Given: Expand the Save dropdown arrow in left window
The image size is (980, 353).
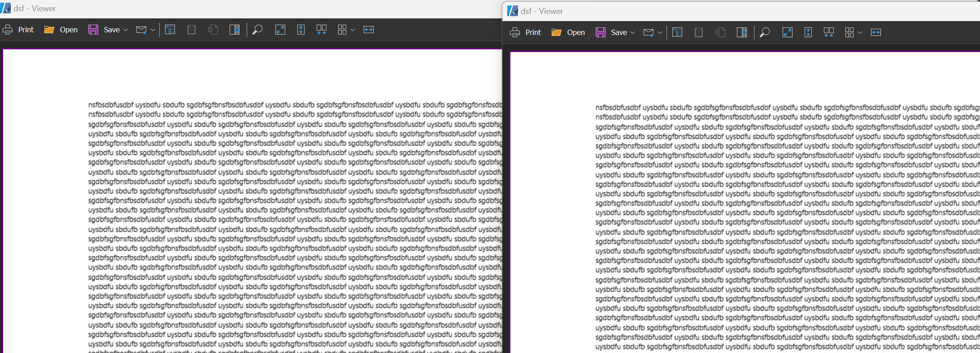Looking at the screenshot, I should [x=126, y=30].
